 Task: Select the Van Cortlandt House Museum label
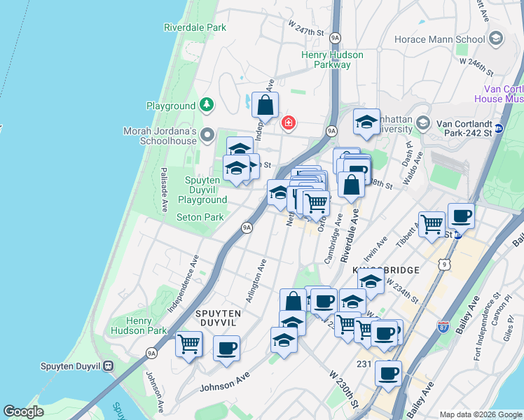coord(499,94)
